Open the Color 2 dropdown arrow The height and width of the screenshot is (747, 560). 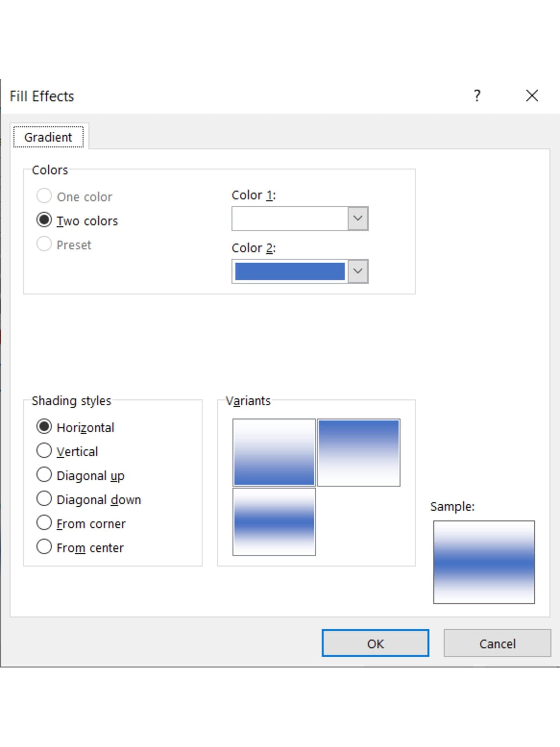tap(358, 271)
